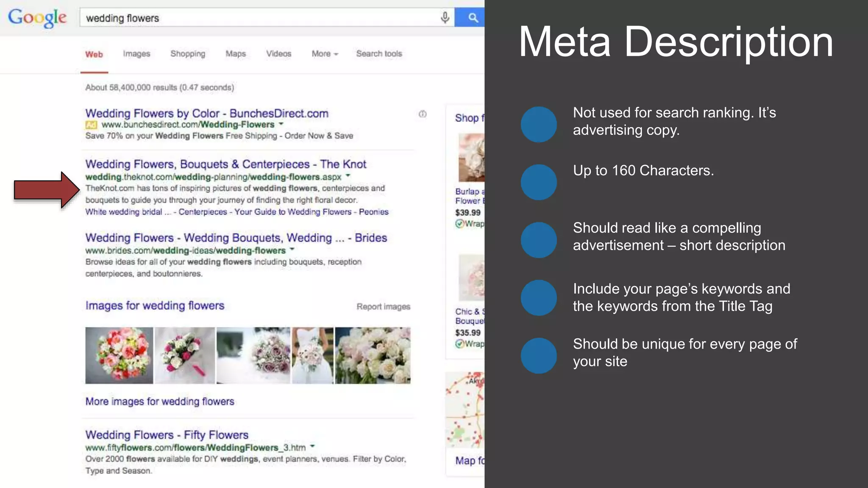The width and height of the screenshot is (868, 488).
Task: Click the $35.99 price
Action: click(468, 333)
